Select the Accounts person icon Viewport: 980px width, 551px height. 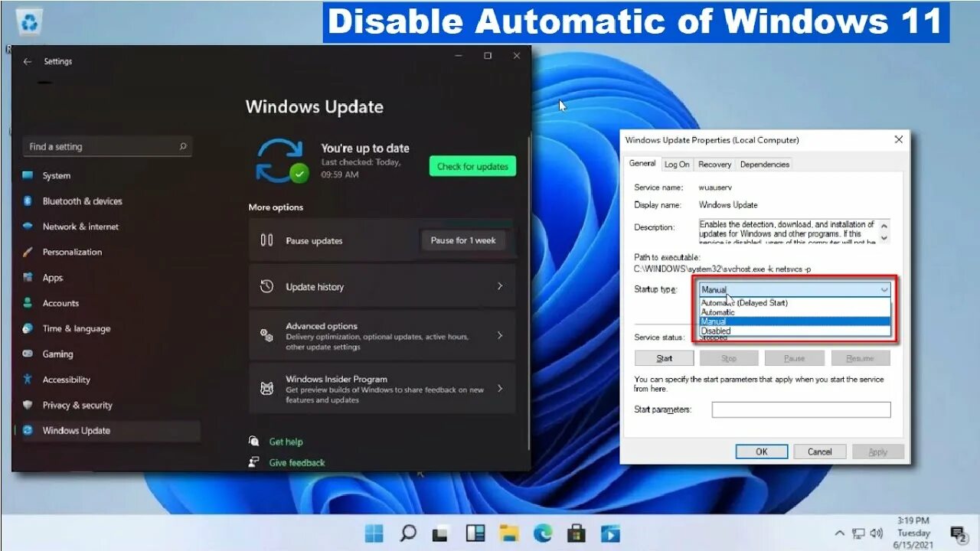point(28,303)
